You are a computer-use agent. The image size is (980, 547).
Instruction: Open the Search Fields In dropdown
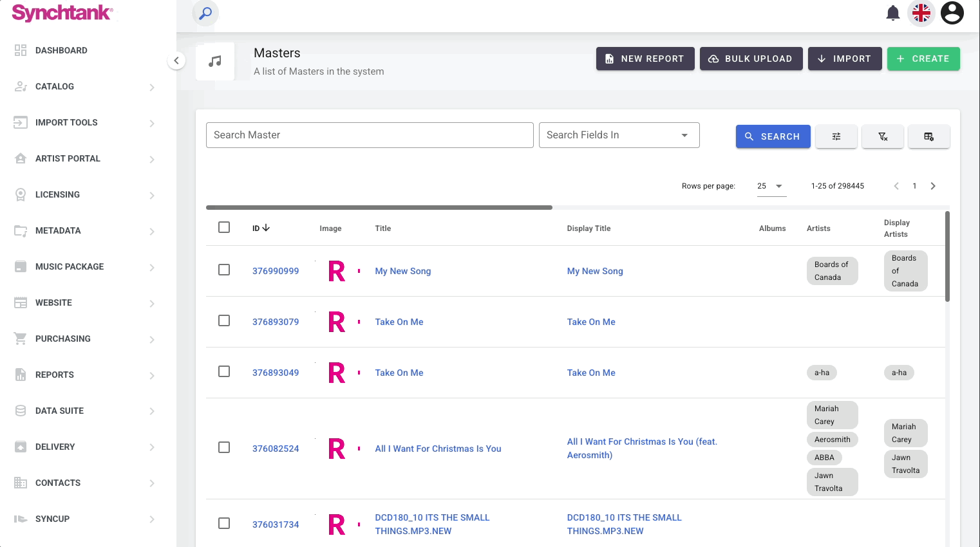619,135
